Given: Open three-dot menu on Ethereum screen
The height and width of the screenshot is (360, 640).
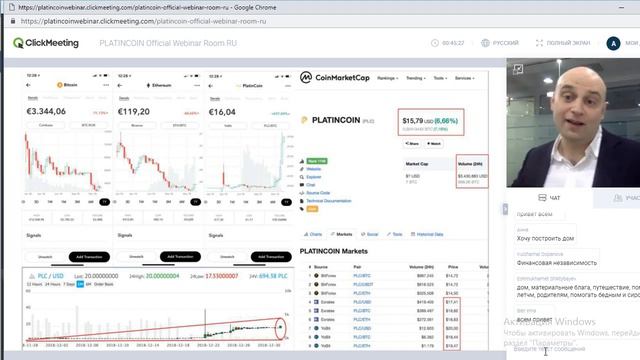Looking at the screenshot, I should click(x=197, y=85).
